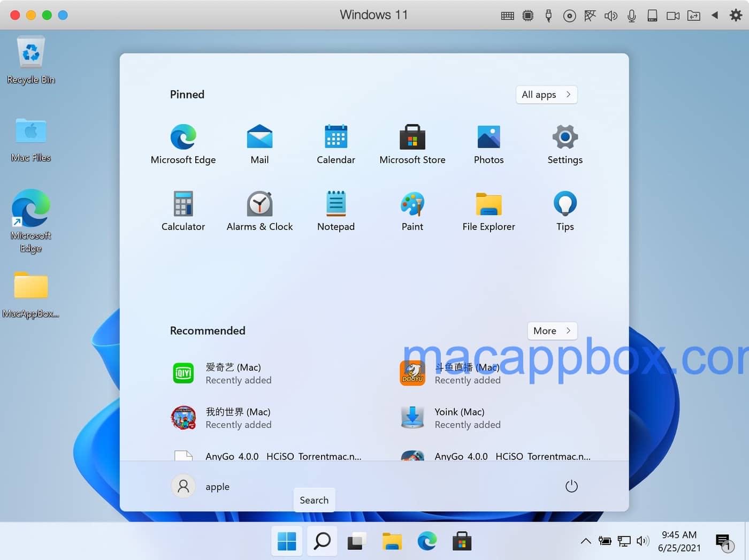The width and height of the screenshot is (749, 560).
Task: Show more recommended items
Action: coord(552,331)
